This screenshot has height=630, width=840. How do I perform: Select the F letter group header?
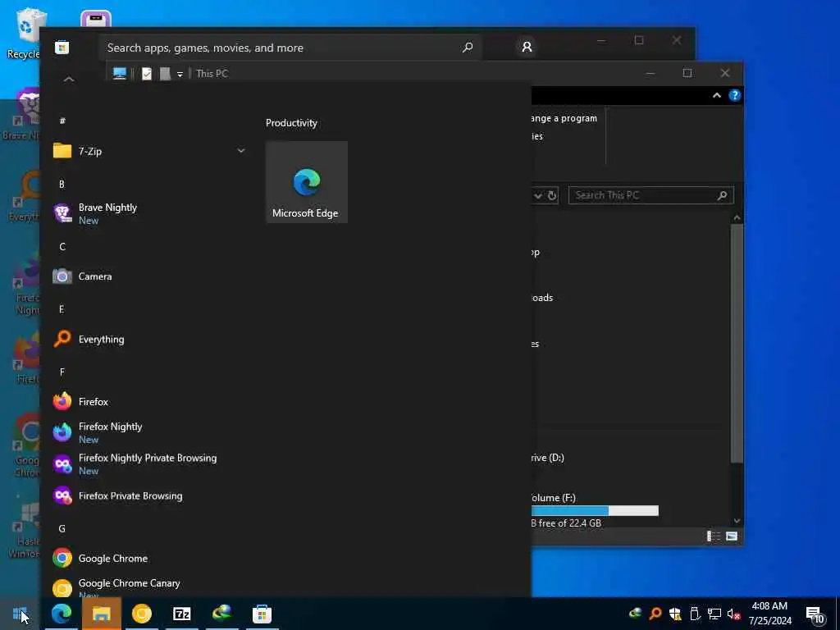coord(62,372)
